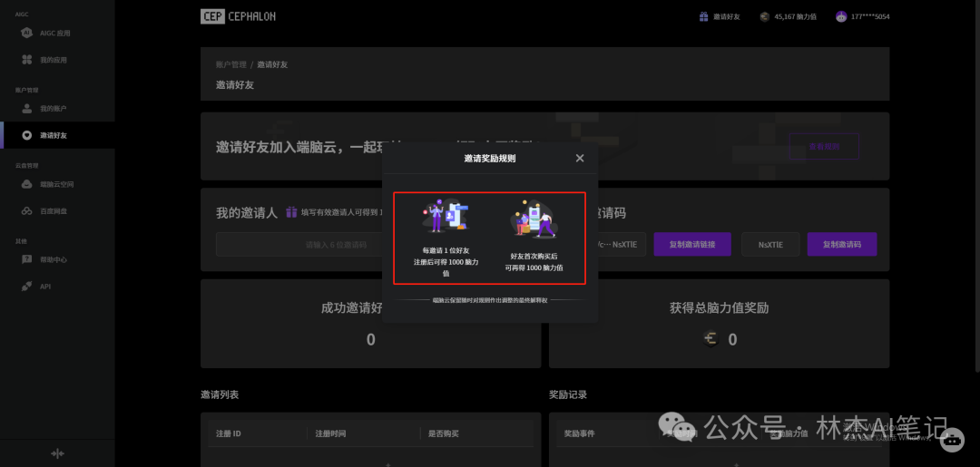Click the 邀请好友 heart icon in sidebar
The height and width of the screenshot is (467, 980).
coord(27,135)
